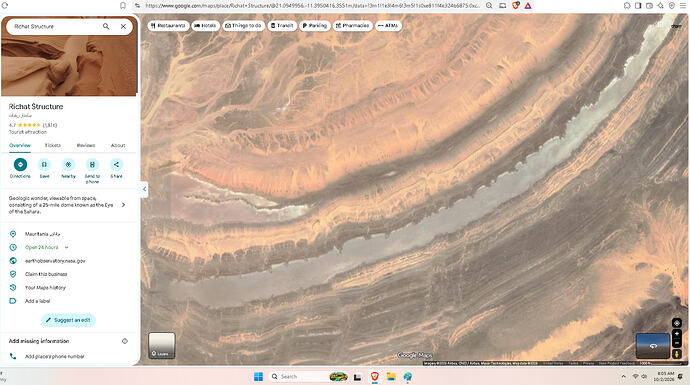Open Your Maps history

tap(45, 288)
